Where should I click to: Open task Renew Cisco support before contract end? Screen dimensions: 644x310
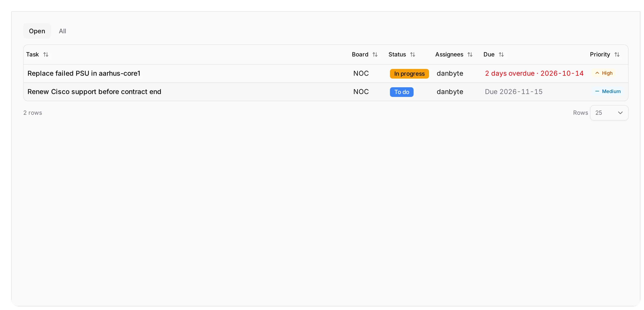coord(94,92)
